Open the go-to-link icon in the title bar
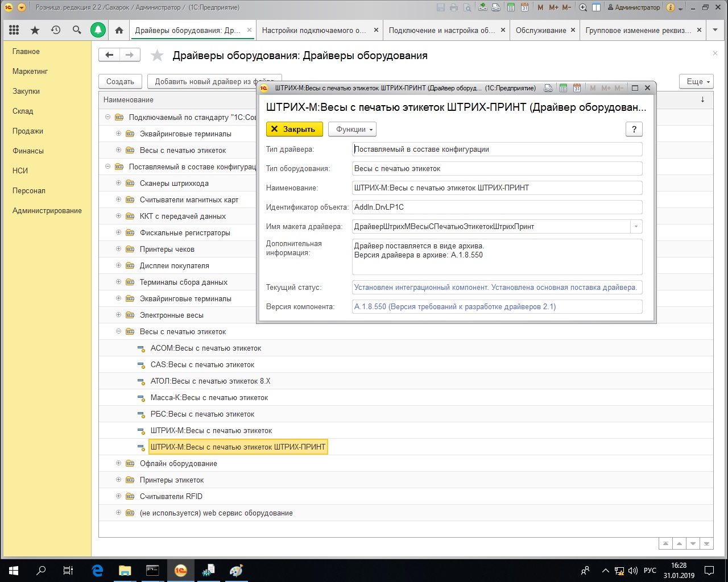The image size is (728, 582). 496,7
